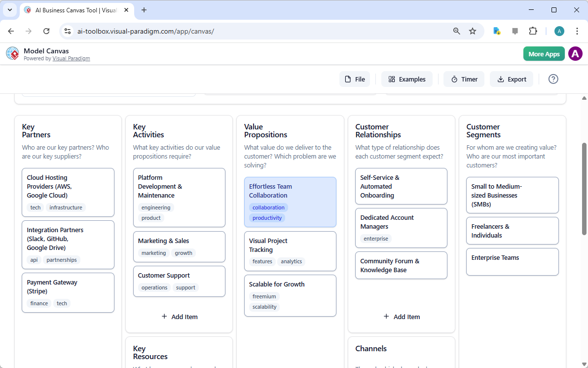588x368 pixels.
Task: Click the help question mark icon
Action: coord(553,79)
